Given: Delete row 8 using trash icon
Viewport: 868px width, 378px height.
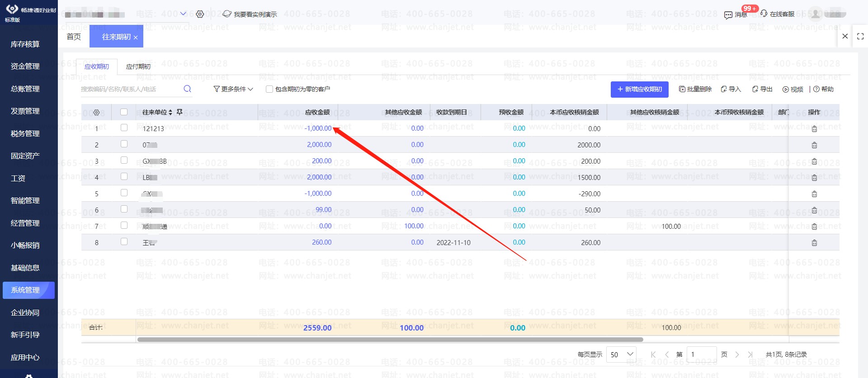Looking at the screenshot, I should [x=814, y=243].
